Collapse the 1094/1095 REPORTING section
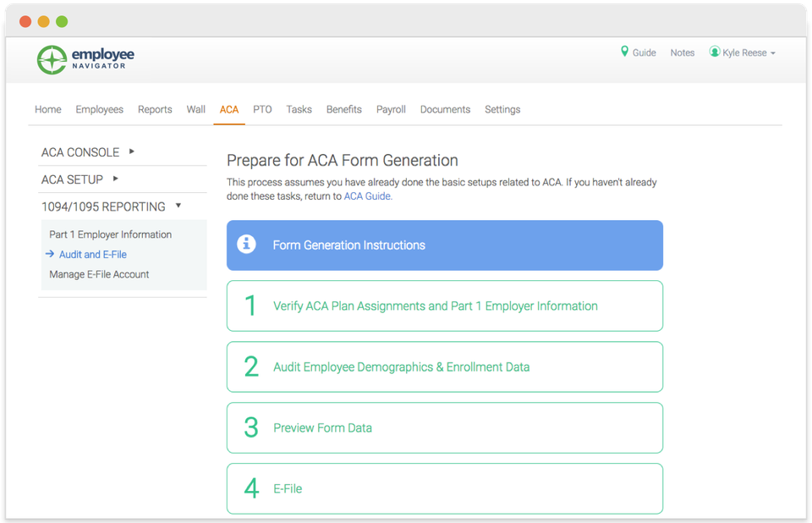Viewport: 812px width, 523px height. pyautogui.click(x=178, y=206)
